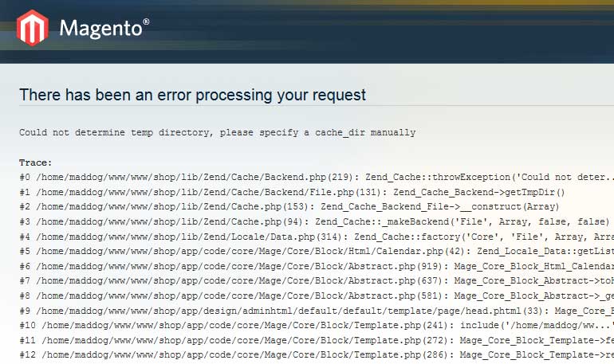Viewport: 614px width, 364px height.
Task: Click trace line #11 Template.php(272)
Action: click(317, 341)
